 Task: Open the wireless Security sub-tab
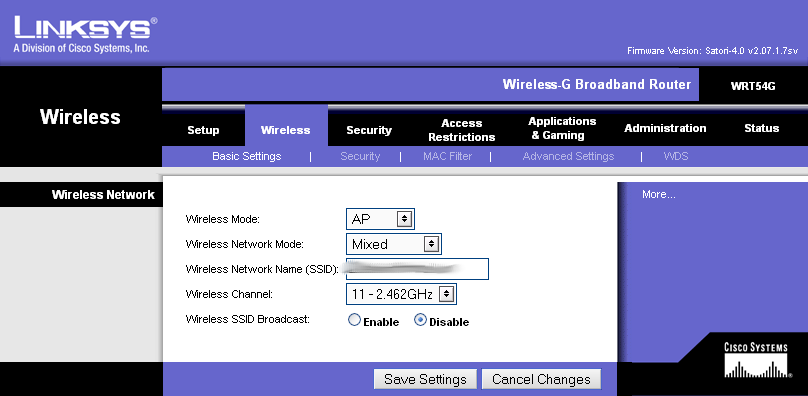(360, 156)
